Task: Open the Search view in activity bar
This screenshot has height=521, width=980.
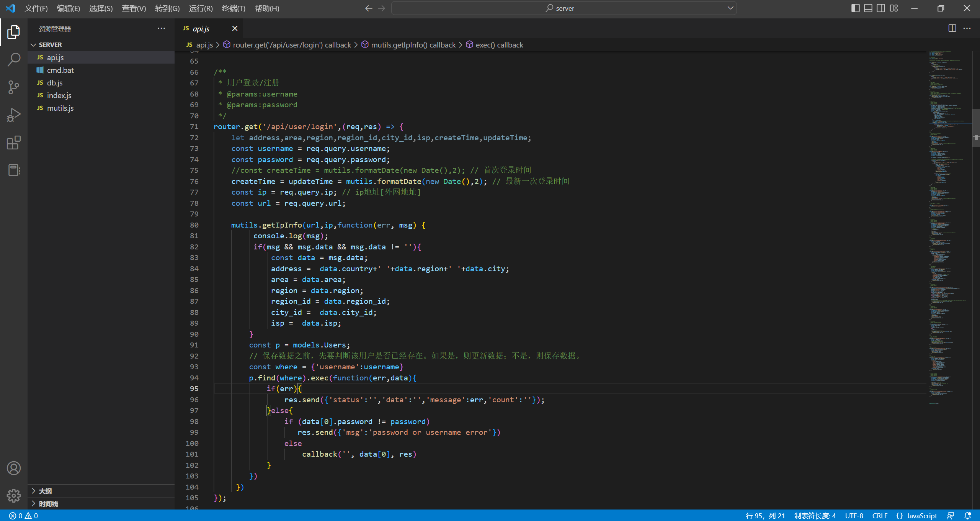Action: pos(13,60)
